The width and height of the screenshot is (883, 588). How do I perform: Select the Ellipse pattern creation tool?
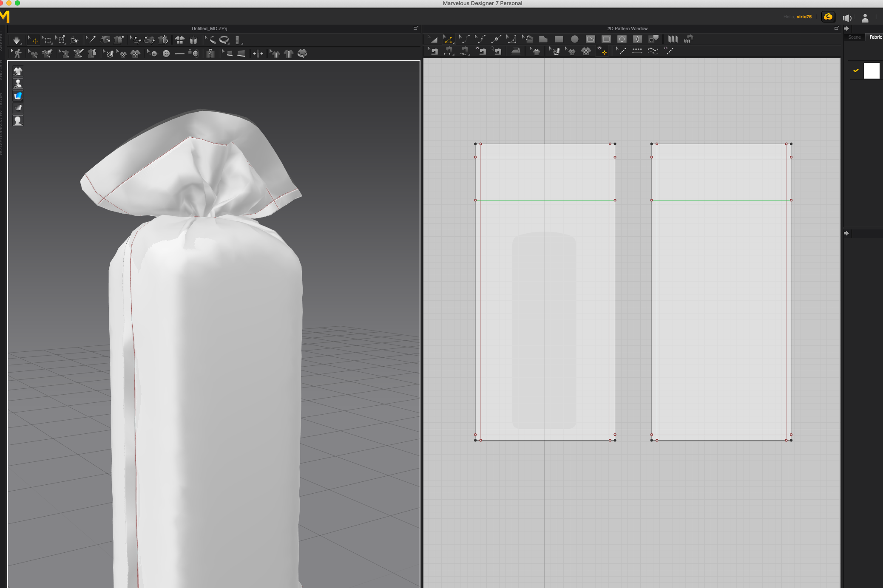click(574, 39)
